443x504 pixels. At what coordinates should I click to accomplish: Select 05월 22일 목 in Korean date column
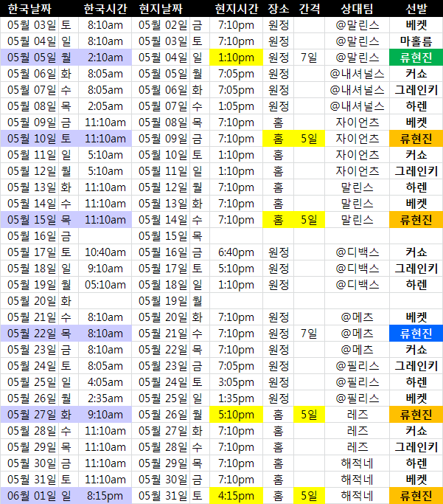[x=39, y=334]
